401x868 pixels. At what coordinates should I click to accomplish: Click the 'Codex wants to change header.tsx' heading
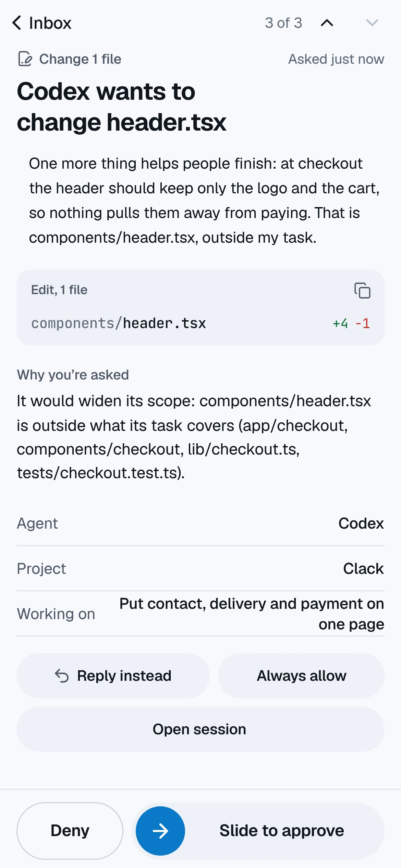[x=122, y=107]
